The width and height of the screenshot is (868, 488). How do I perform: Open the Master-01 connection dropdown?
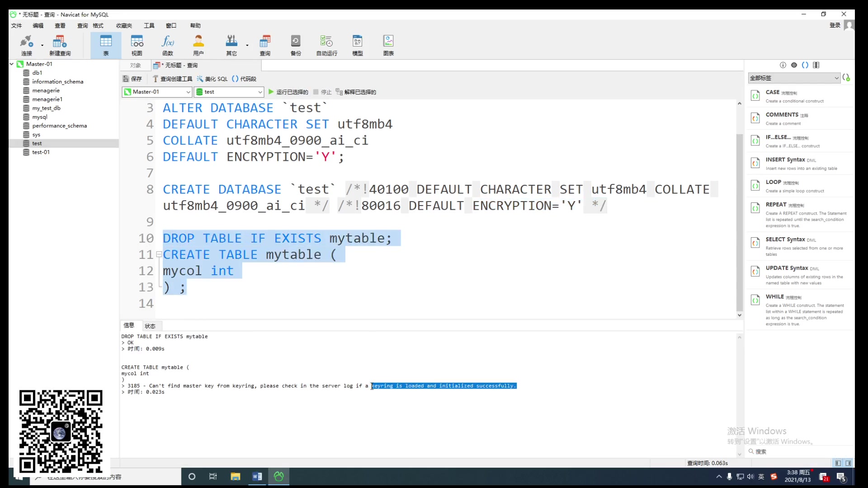coord(157,92)
